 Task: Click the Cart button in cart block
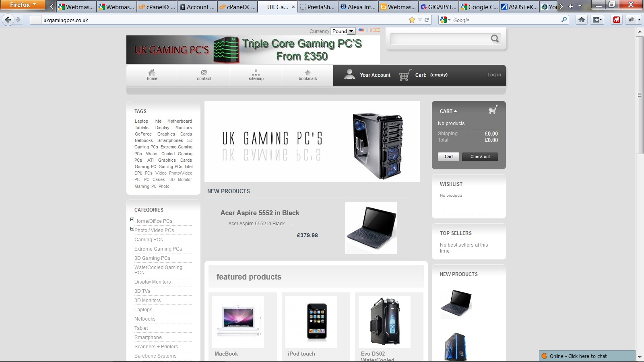point(449,157)
